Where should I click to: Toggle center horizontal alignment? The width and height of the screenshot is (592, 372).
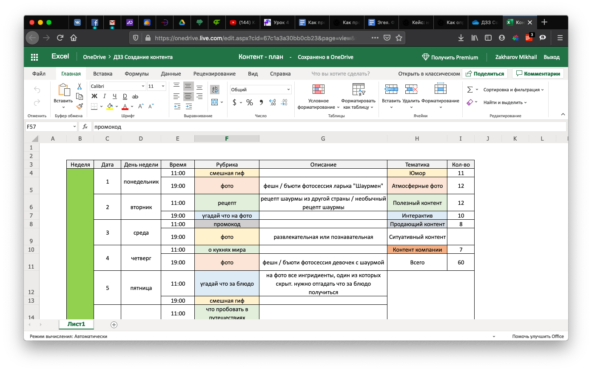coord(188,96)
